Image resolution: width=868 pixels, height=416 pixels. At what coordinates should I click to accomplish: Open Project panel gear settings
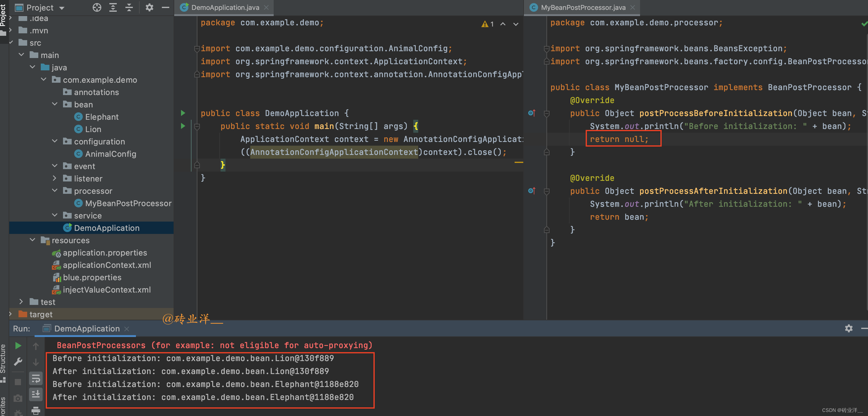pos(149,7)
